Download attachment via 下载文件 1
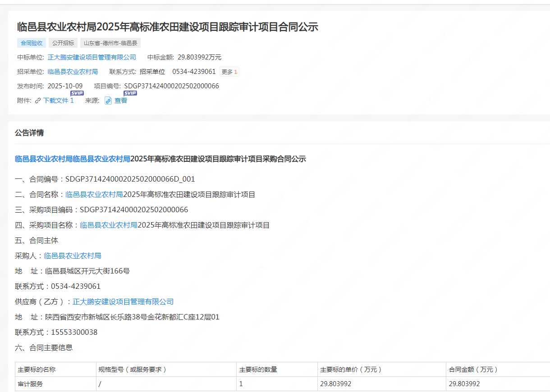Image resolution: width=550 pixels, height=392 pixels. [58, 100]
